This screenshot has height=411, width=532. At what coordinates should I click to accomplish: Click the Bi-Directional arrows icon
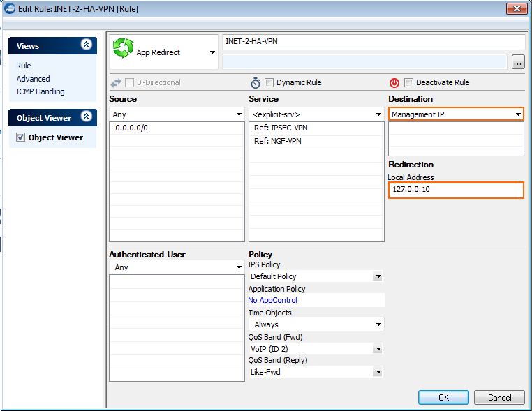[116, 83]
